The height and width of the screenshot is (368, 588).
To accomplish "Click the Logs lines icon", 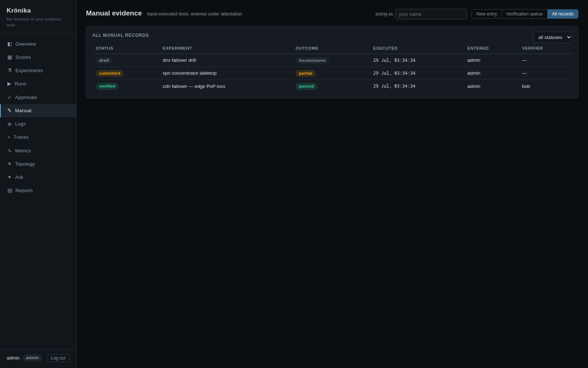I will 10,124.
